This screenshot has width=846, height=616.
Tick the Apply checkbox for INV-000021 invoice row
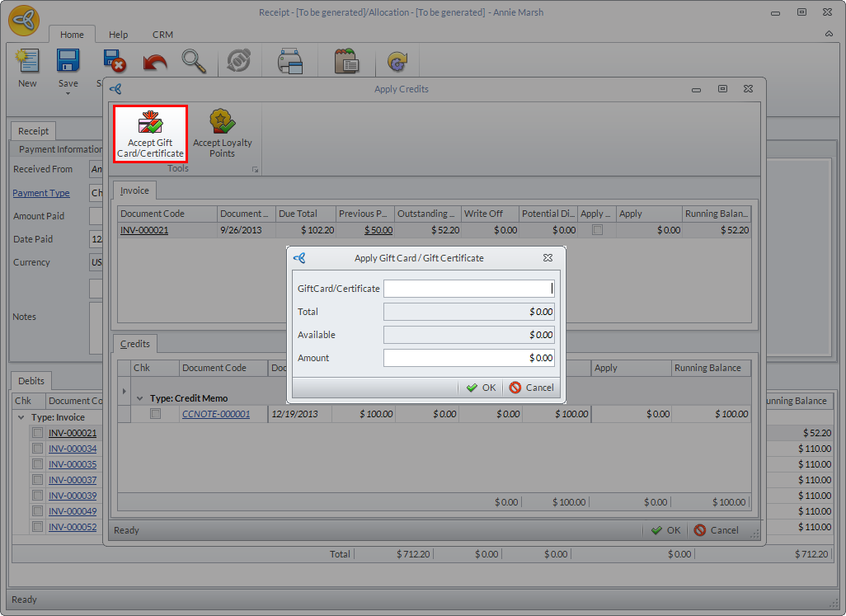click(597, 230)
